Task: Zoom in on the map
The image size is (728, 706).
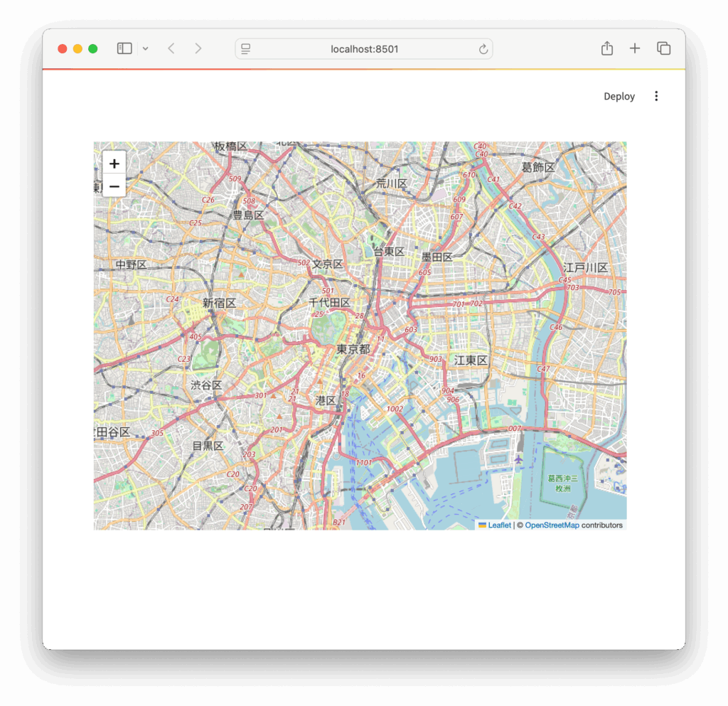Action: point(114,163)
